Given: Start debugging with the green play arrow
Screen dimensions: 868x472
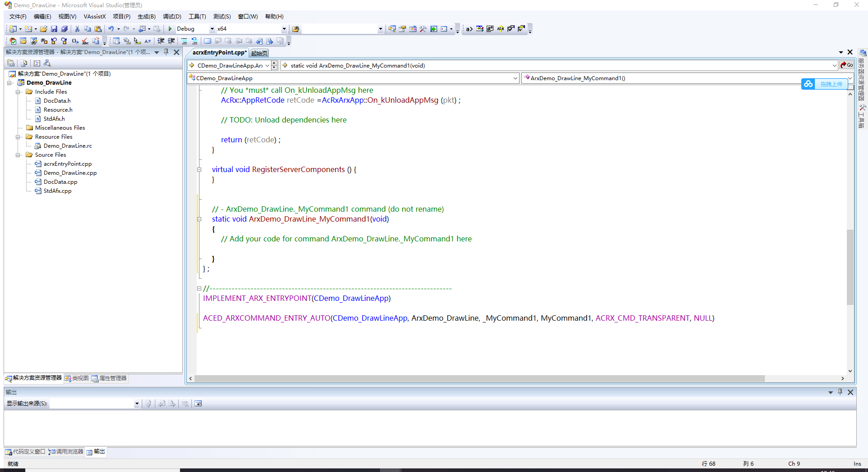Looking at the screenshot, I should tap(170, 29).
